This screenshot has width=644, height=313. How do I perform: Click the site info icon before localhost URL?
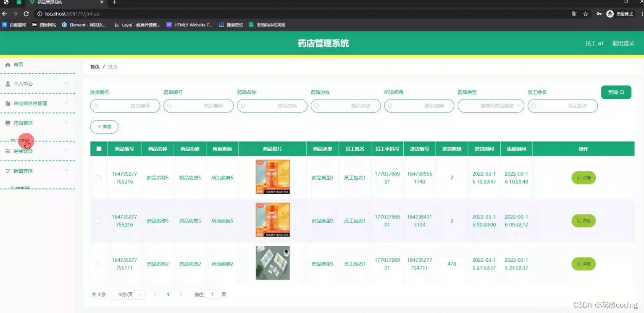[x=40, y=14]
